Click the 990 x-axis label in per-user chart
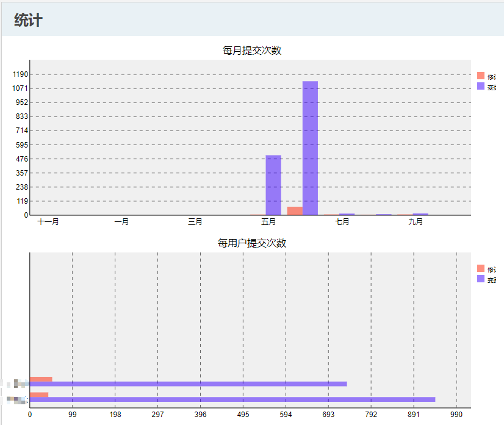 [x=456, y=415]
